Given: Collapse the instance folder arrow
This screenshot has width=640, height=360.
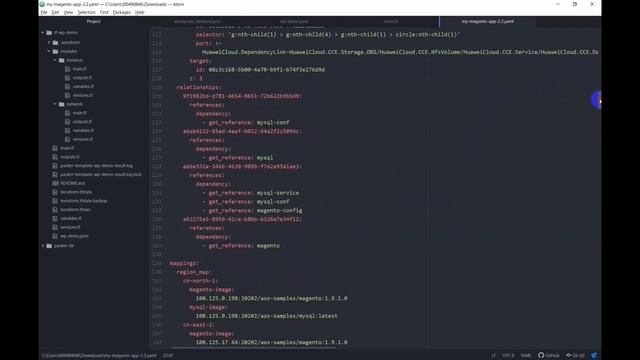Looking at the screenshot, I should click(56, 60).
